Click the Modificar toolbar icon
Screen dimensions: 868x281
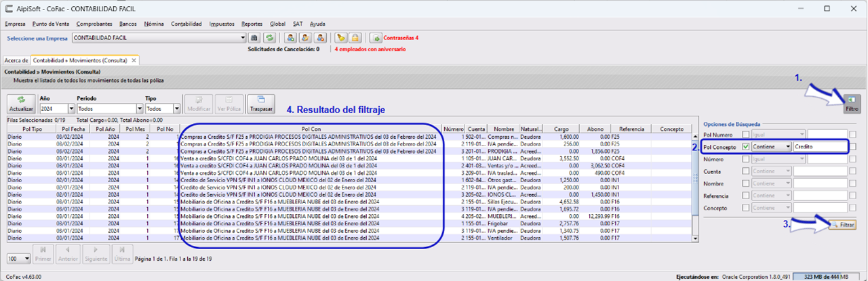[x=197, y=103]
